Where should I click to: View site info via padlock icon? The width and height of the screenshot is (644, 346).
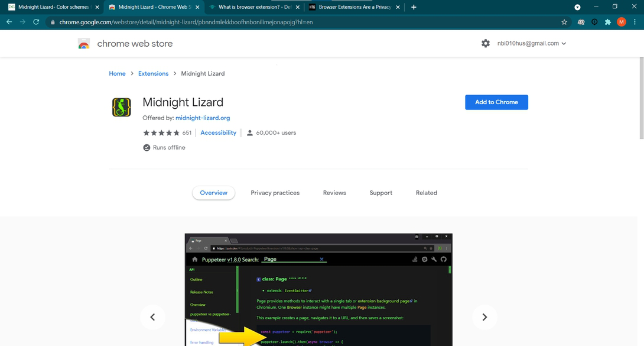click(x=53, y=22)
